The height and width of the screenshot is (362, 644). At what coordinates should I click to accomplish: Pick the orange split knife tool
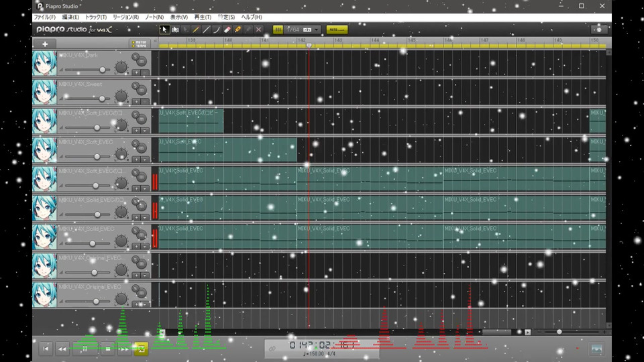click(x=237, y=29)
